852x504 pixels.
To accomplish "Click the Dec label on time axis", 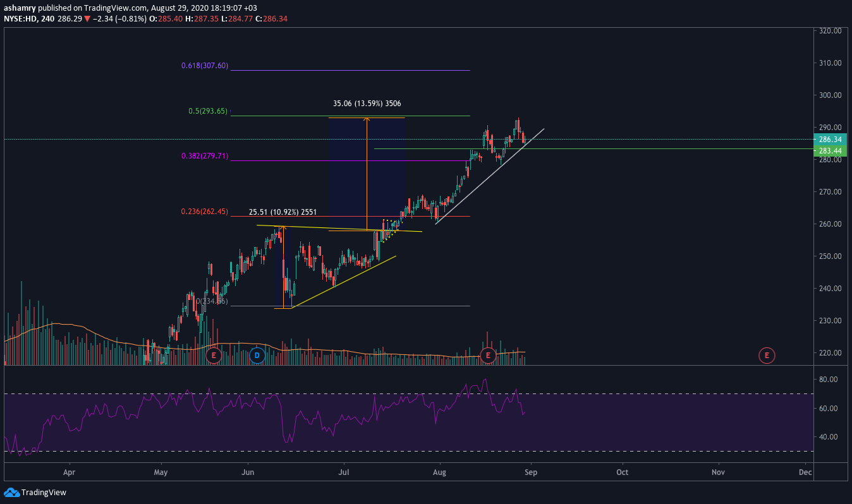I will [805, 472].
